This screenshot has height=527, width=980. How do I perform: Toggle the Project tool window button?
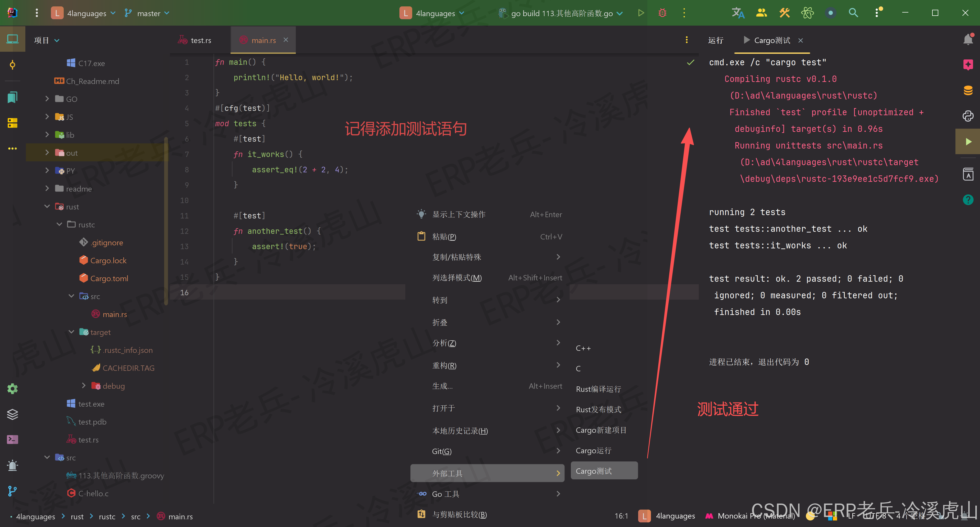13,39
